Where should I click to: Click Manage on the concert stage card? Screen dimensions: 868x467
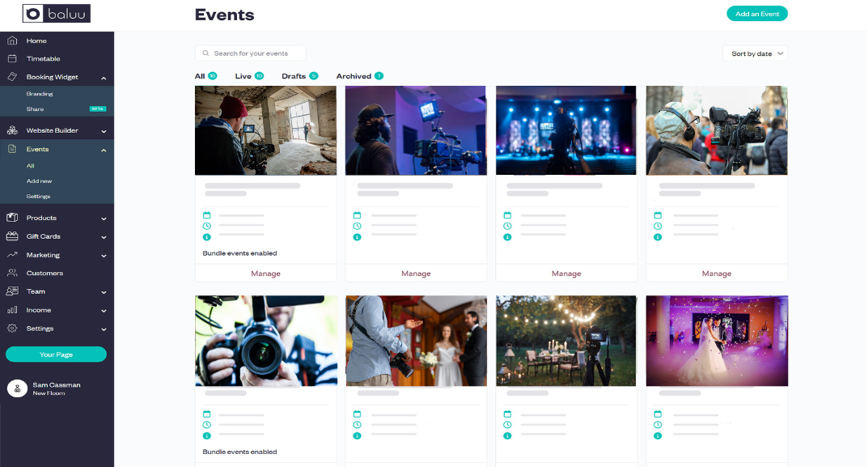pos(566,273)
